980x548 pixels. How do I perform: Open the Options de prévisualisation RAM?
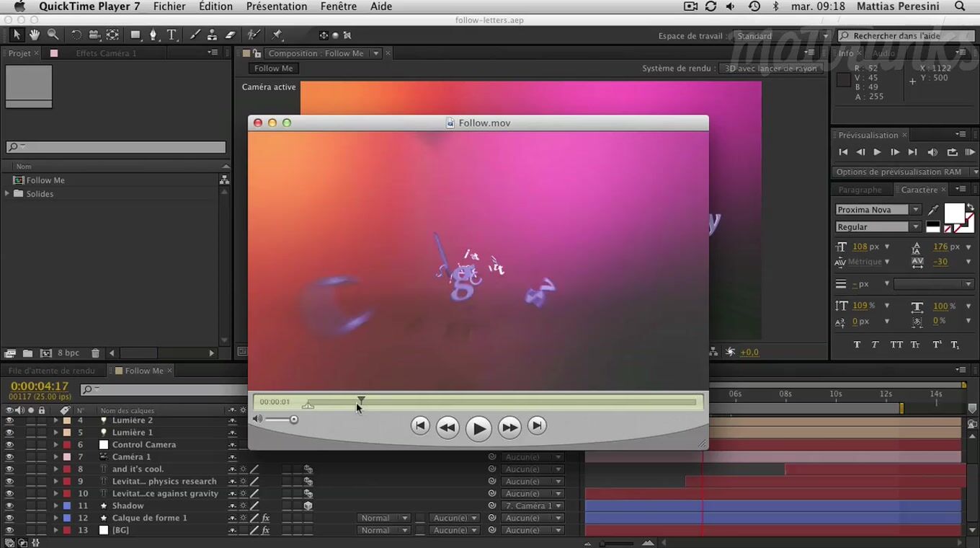pos(904,172)
